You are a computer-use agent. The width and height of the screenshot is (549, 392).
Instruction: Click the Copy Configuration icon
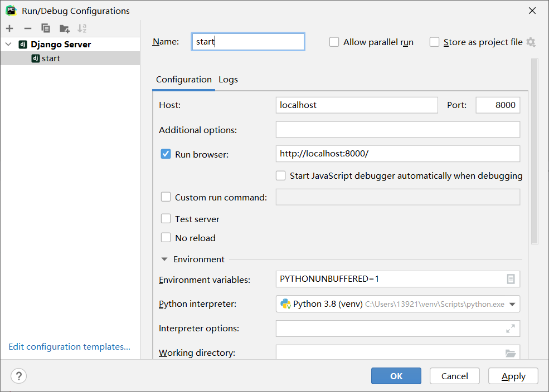(x=46, y=28)
